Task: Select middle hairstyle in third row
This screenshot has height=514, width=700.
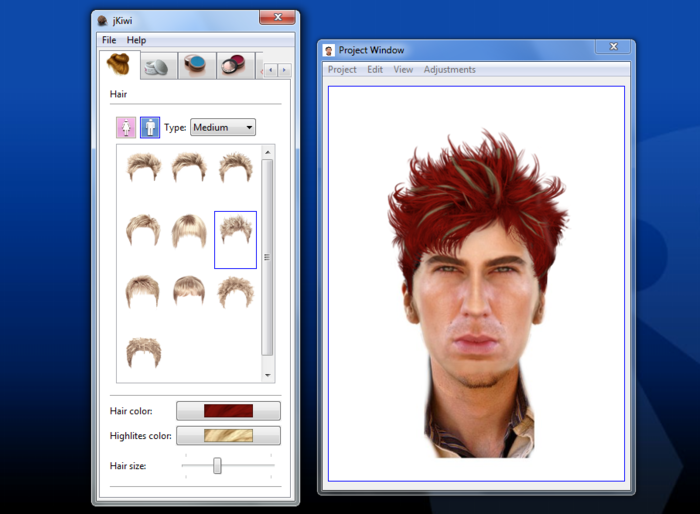Action: tap(189, 292)
